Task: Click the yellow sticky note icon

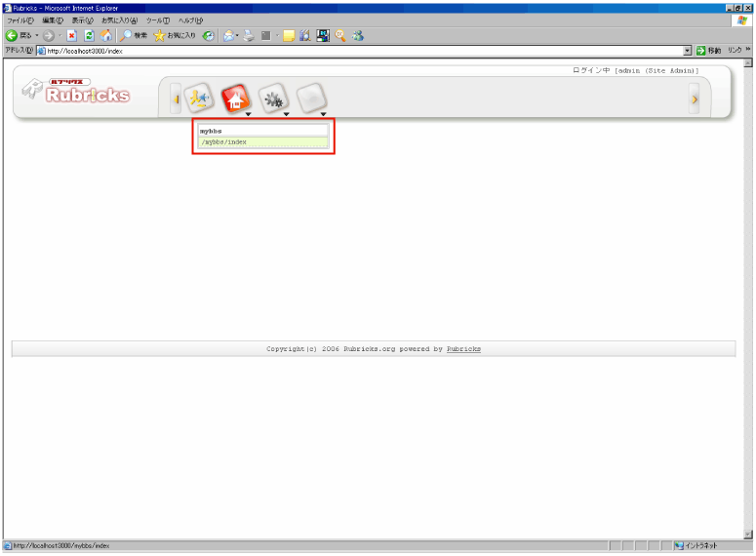Action: tap(289, 36)
